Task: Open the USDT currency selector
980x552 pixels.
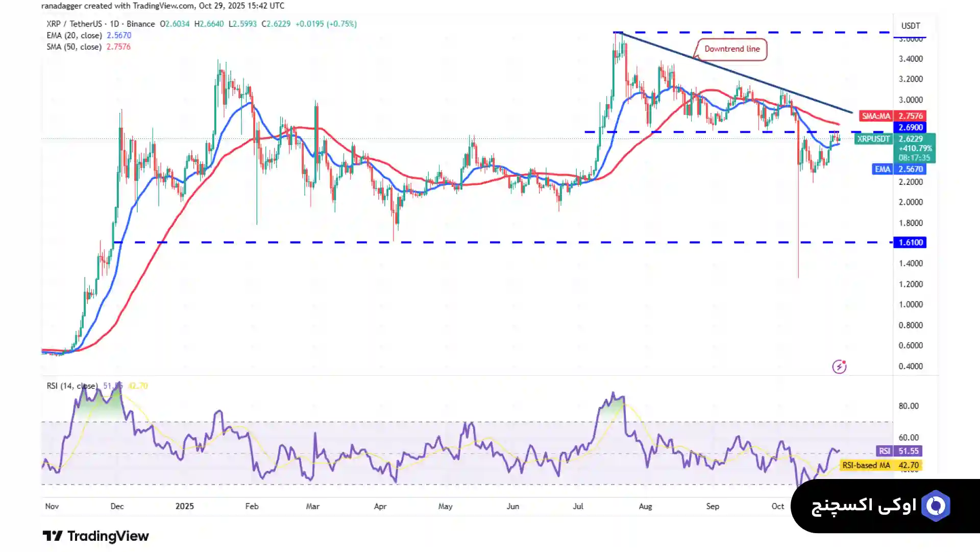Action: point(911,26)
